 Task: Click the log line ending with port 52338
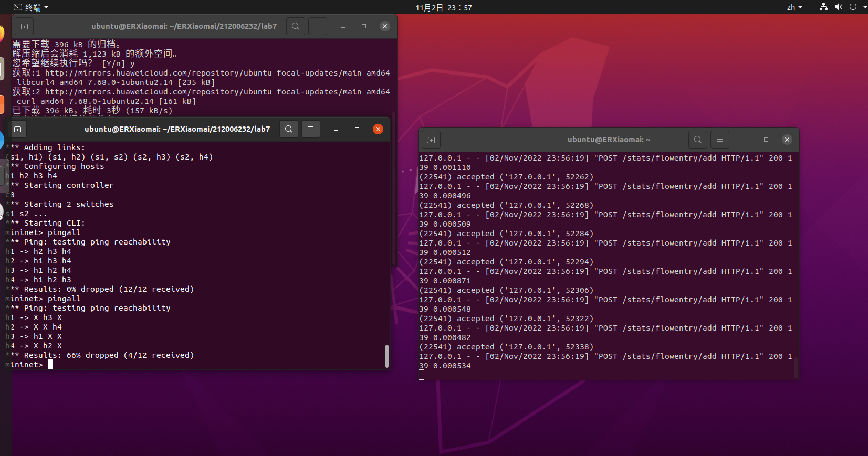click(506, 347)
